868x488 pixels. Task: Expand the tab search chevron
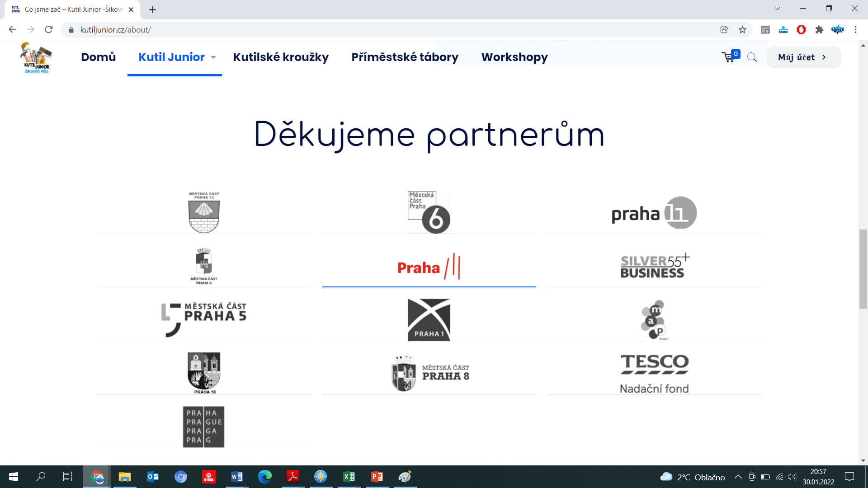(777, 9)
